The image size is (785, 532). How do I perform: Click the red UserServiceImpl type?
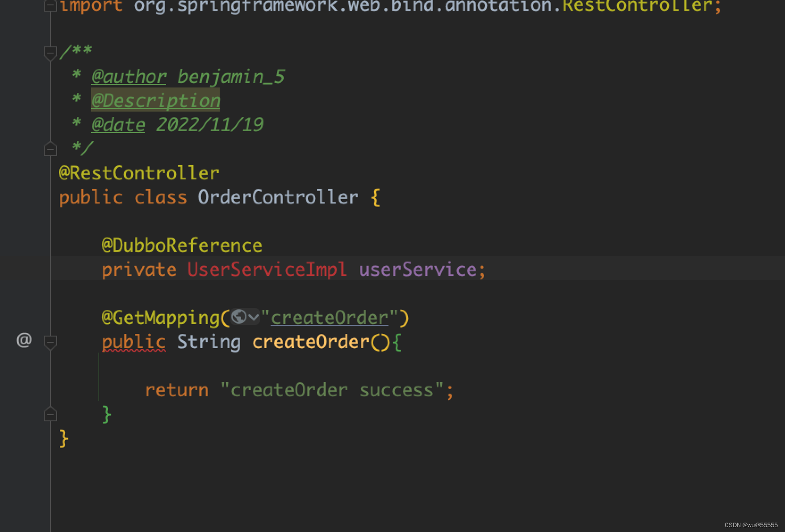267,270
